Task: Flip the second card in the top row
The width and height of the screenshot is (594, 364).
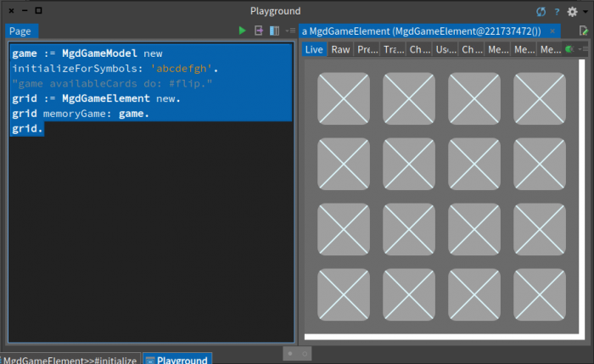Action: [x=409, y=98]
